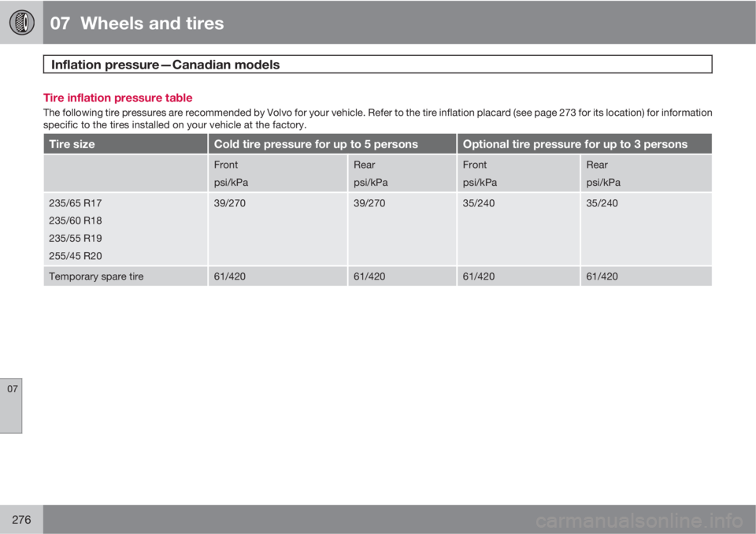Click the 'page 273' reference in the paragraph
This screenshot has height=534, width=756.
click(x=554, y=113)
